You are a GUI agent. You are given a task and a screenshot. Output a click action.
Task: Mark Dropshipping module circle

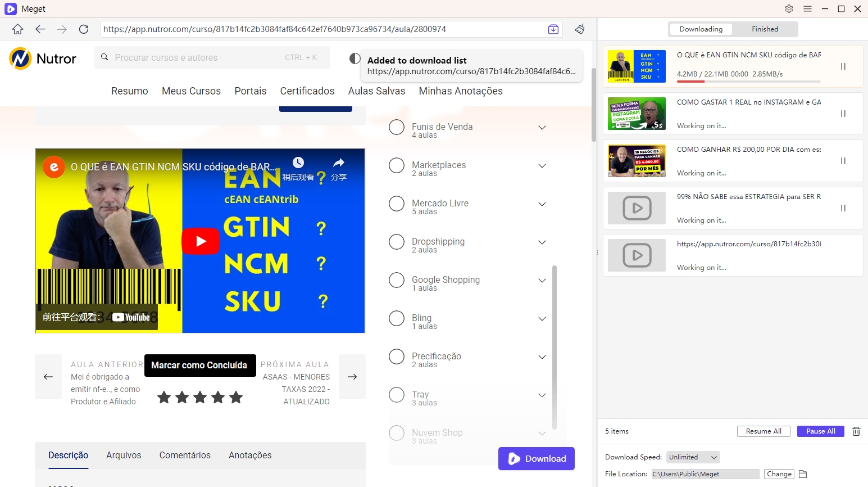point(397,242)
